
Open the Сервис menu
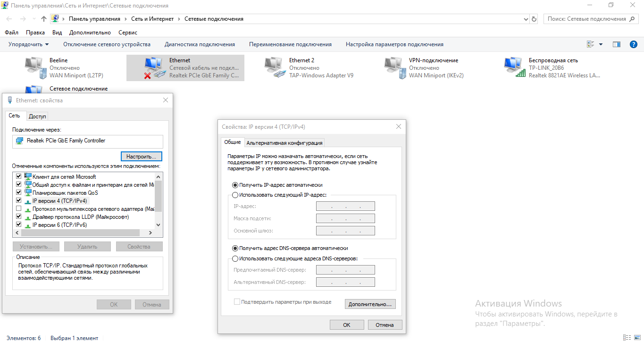click(x=128, y=33)
